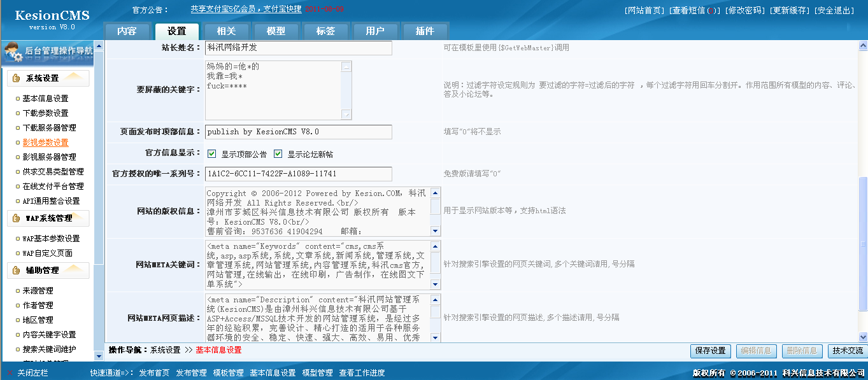Click the scroll-up arrow in 网站的版权信息 textarea
Image resolution: width=868 pixels, height=380 pixels.
tap(436, 192)
